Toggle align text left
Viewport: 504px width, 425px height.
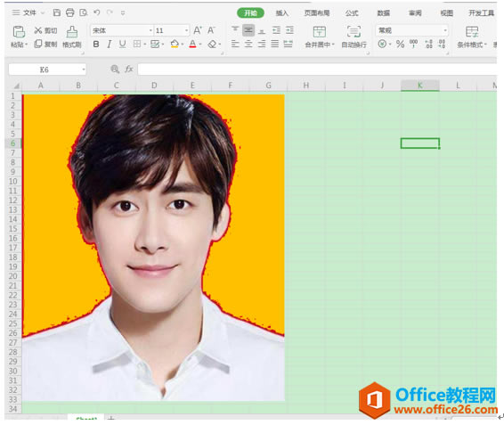pos(235,44)
